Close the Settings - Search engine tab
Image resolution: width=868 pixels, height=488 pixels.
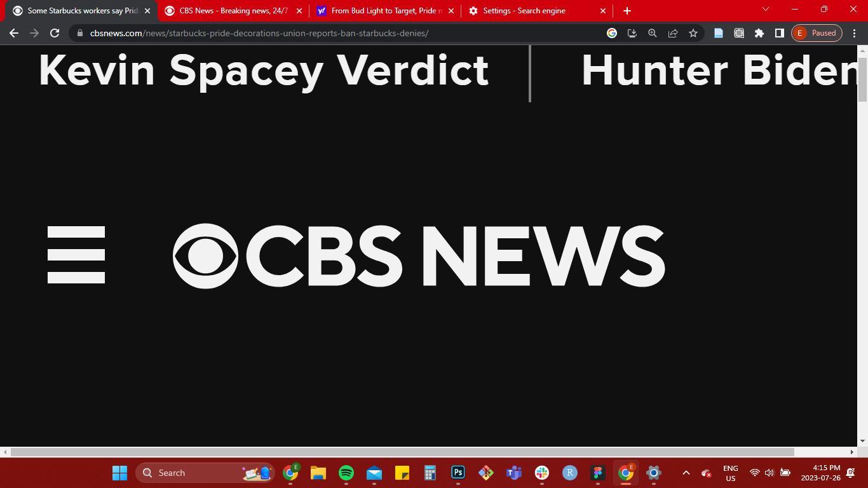click(x=603, y=11)
